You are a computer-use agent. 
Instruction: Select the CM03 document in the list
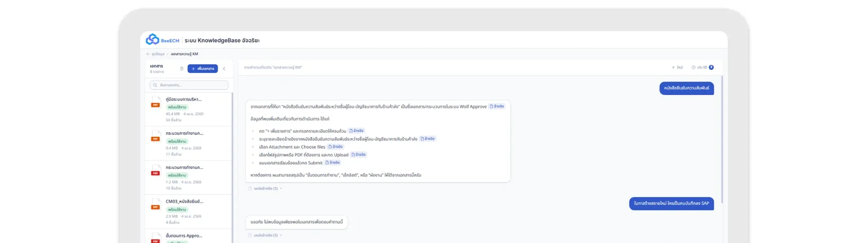188,212
